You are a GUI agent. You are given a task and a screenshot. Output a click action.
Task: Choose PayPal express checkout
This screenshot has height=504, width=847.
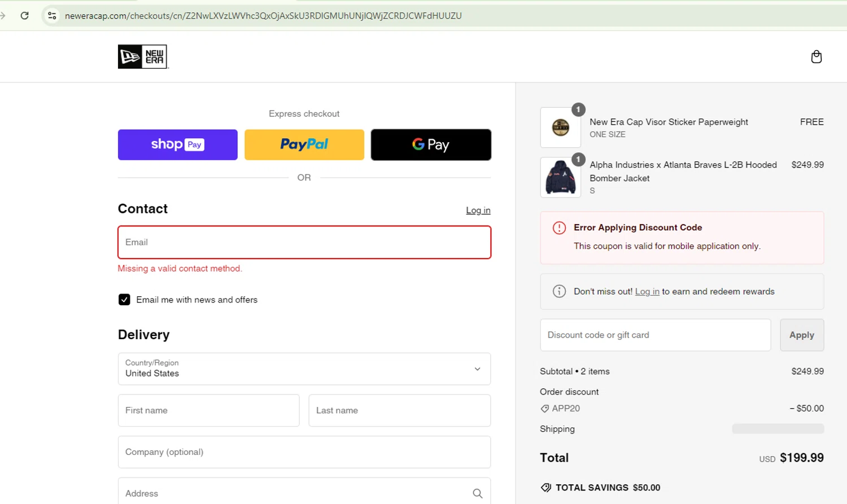tap(304, 144)
